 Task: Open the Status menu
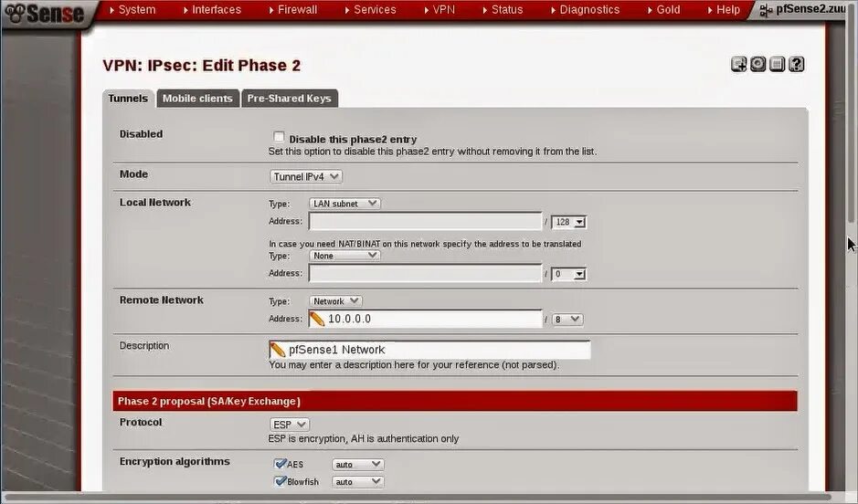tap(503, 10)
